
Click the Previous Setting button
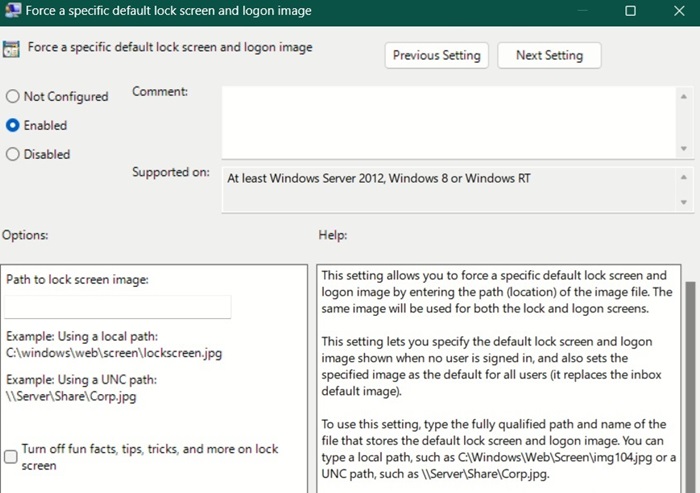(x=436, y=55)
